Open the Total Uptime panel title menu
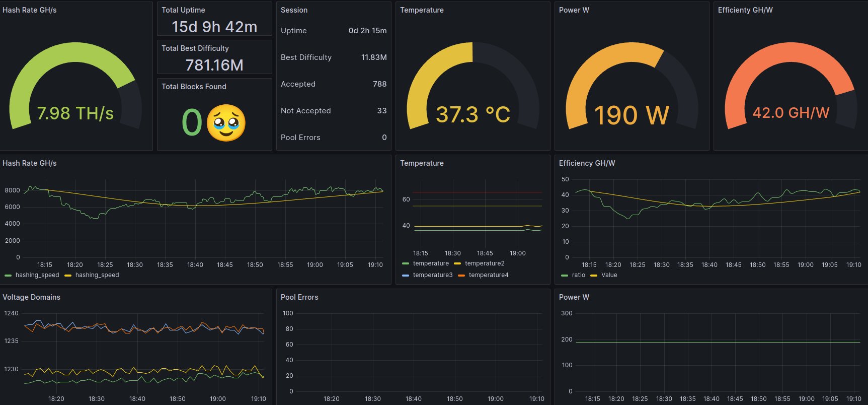The height and width of the screenshot is (405, 868). [x=183, y=10]
